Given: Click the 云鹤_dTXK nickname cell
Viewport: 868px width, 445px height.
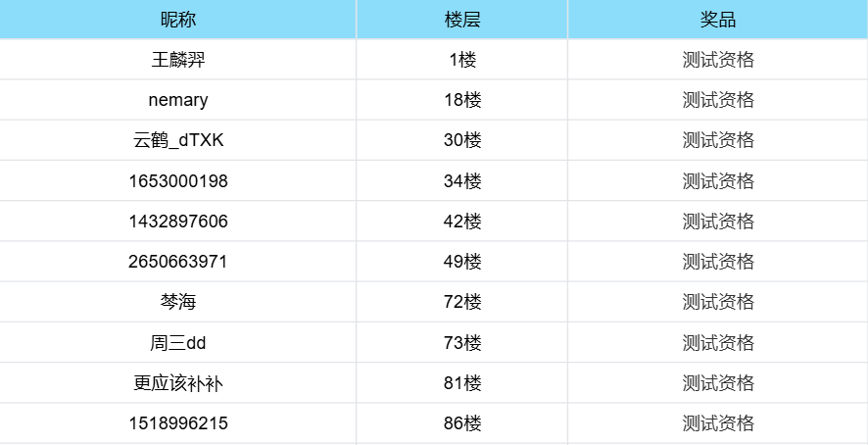Looking at the screenshot, I should point(177,140).
